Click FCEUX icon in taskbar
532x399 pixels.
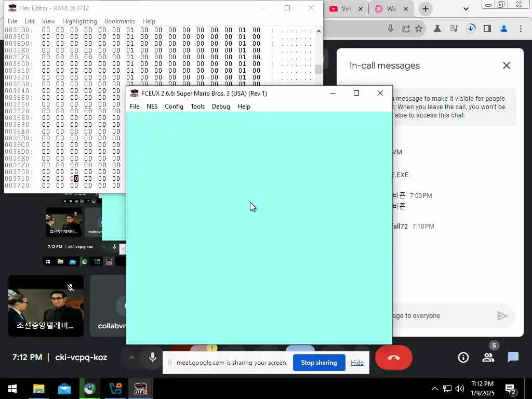(140, 389)
